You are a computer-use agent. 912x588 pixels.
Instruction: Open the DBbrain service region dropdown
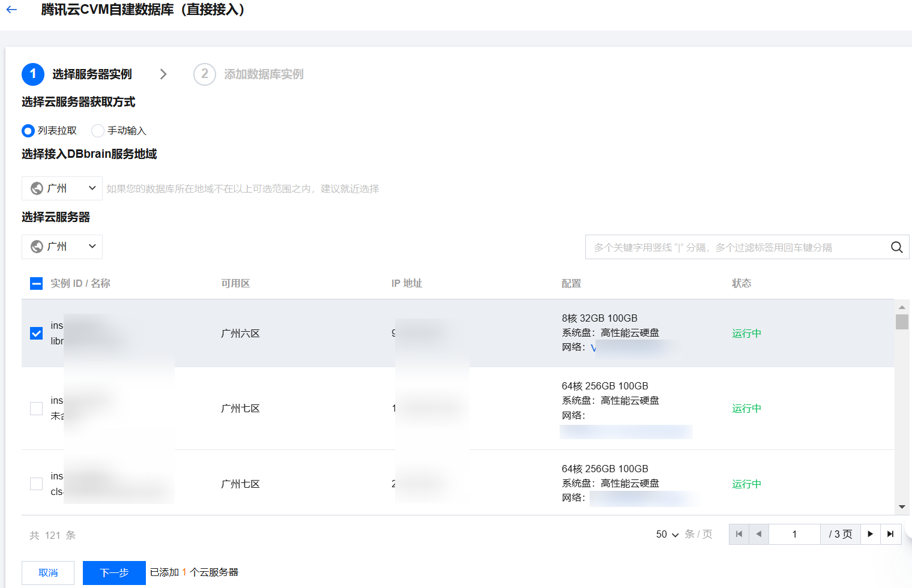[62, 188]
